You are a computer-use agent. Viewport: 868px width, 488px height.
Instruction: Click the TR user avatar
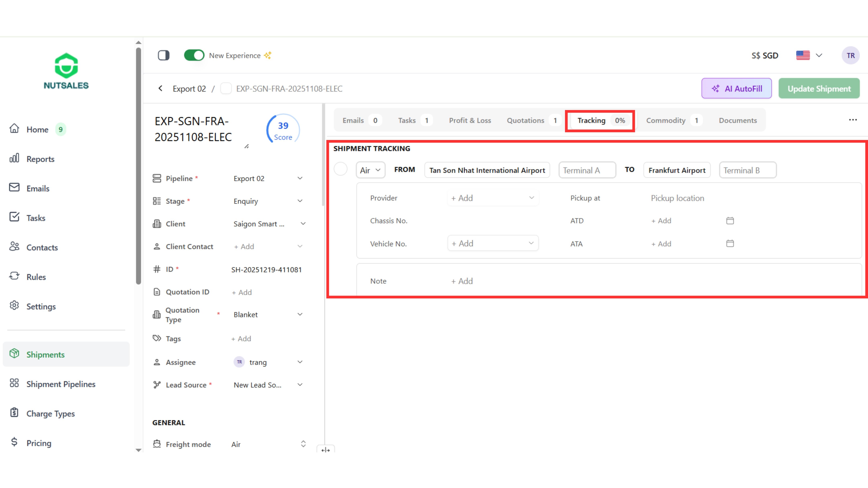(850, 55)
